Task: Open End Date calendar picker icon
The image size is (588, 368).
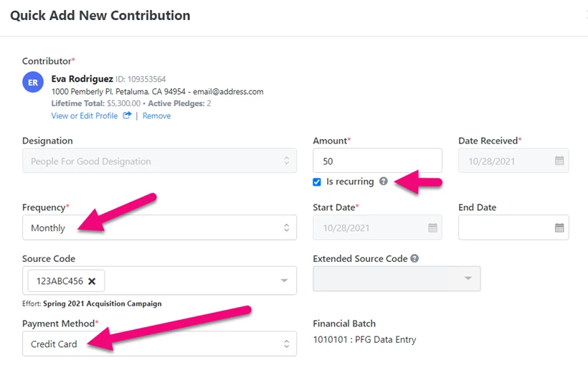Action: pos(559,227)
